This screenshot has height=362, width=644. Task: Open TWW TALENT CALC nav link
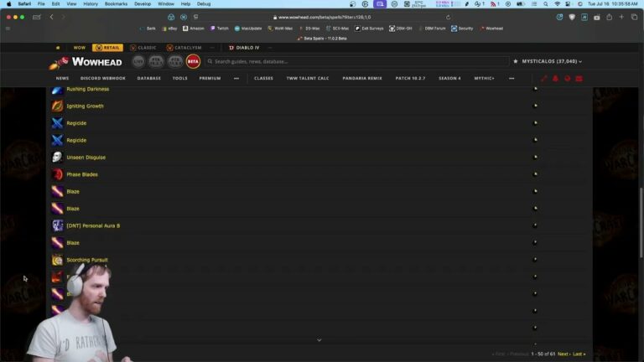tap(308, 78)
